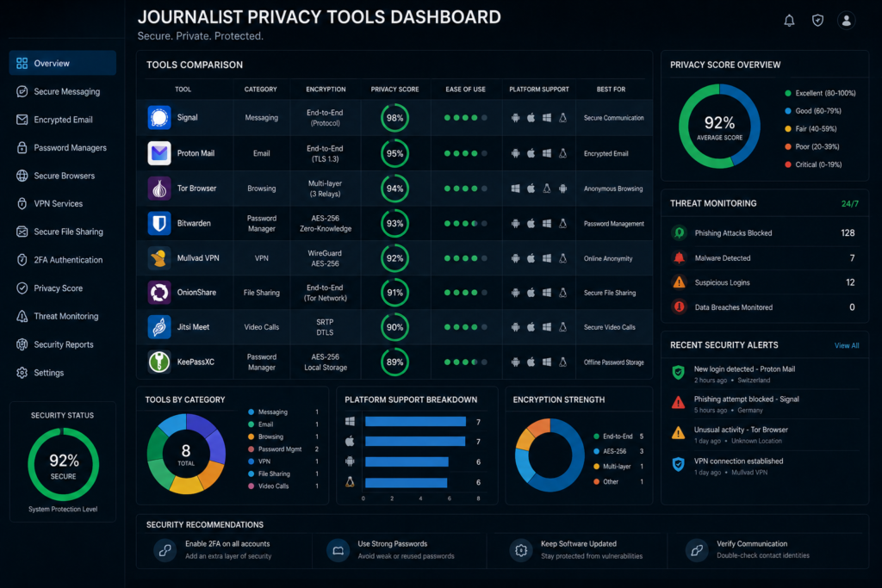Click the 92% Secure status ring
Screen dimensions: 882x588
(64, 464)
